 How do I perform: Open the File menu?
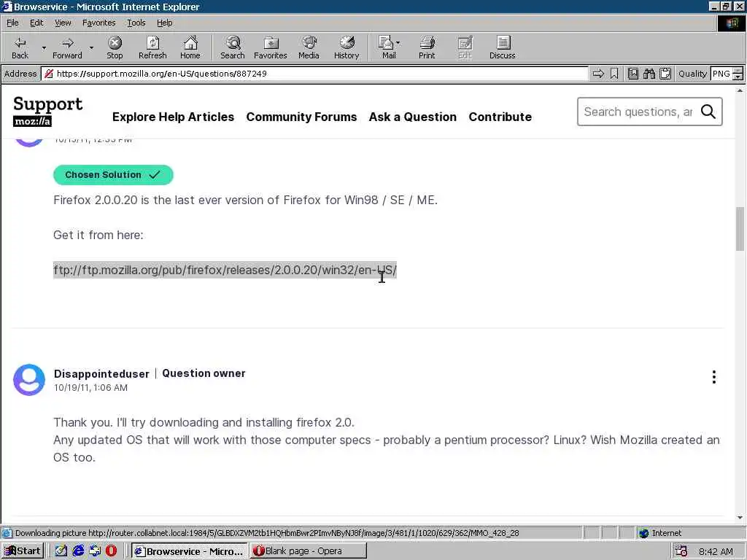tap(12, 23)
